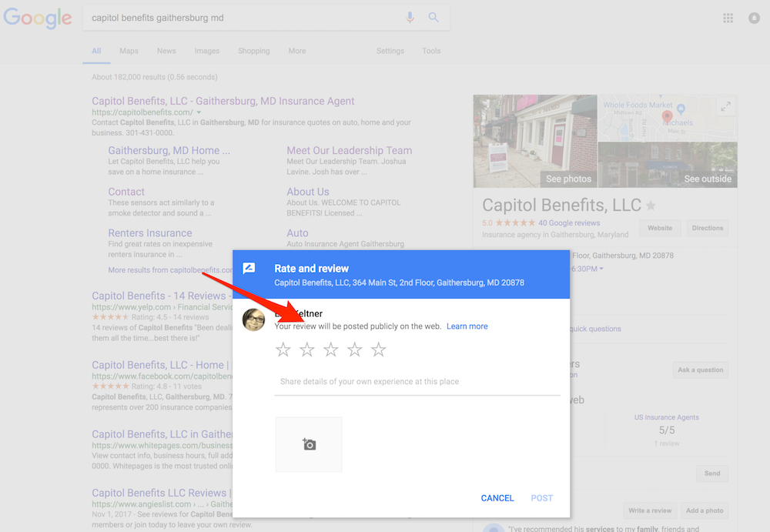Click the Send button

(x=712, y=473)
